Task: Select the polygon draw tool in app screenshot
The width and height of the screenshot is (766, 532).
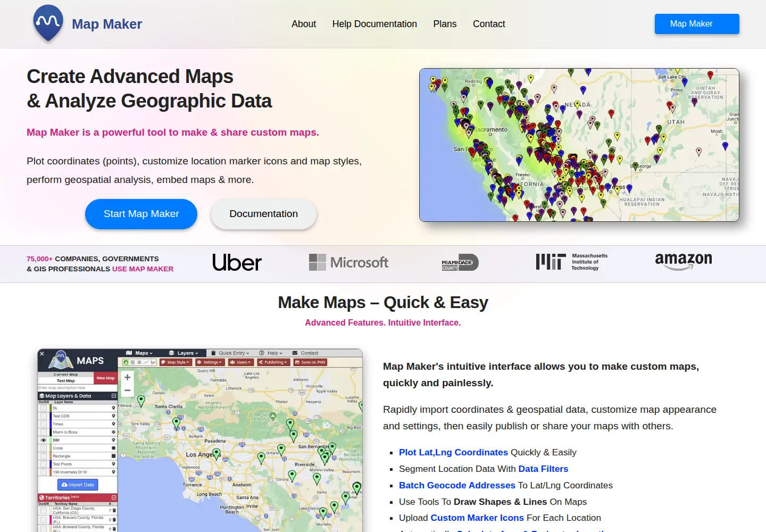Action: point(153,362)
